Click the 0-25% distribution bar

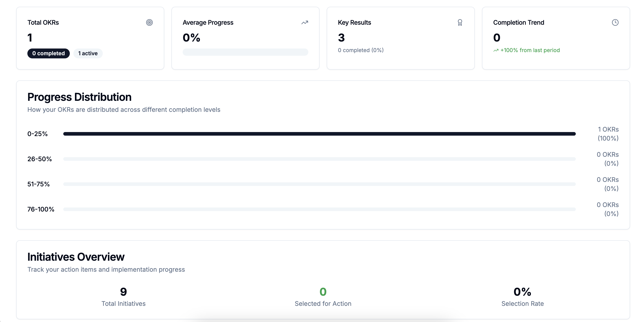[319, 134]
